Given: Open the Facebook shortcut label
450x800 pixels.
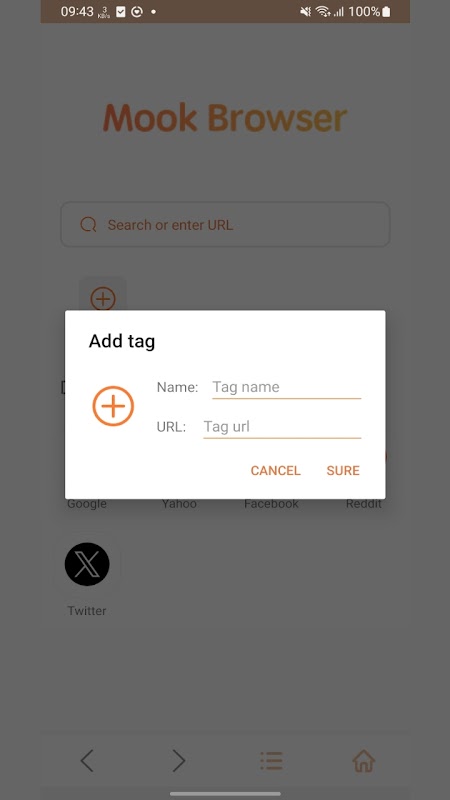Looking at the screenshot, I should click(x=271, y=504).
